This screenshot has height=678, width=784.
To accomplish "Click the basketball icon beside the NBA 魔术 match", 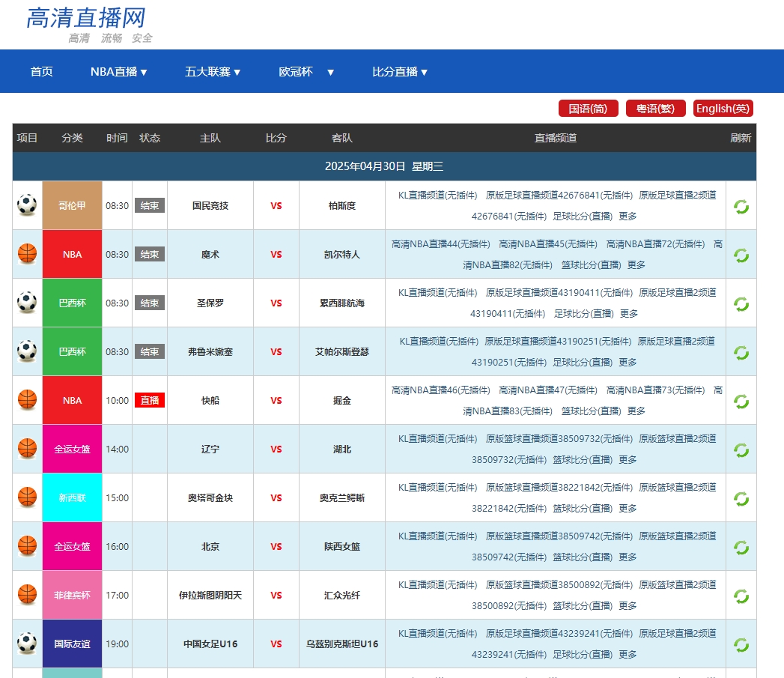I will coord(27,254).
